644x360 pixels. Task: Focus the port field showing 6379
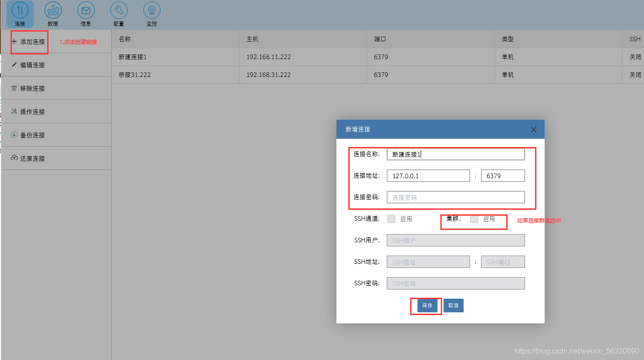(x=503, y=176)
